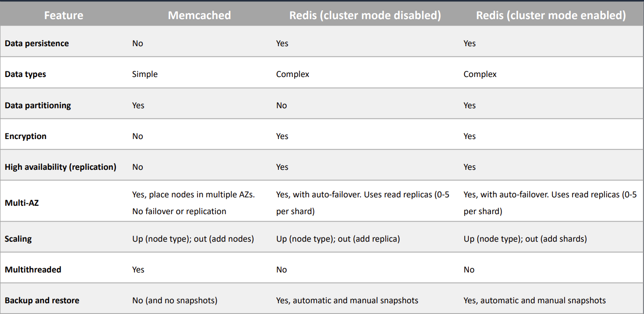This screenshot has width=644, height=314.
Task: Click 'No (and no snapshots)' cell
Action: pyautogui.click(x=175, y=300)
